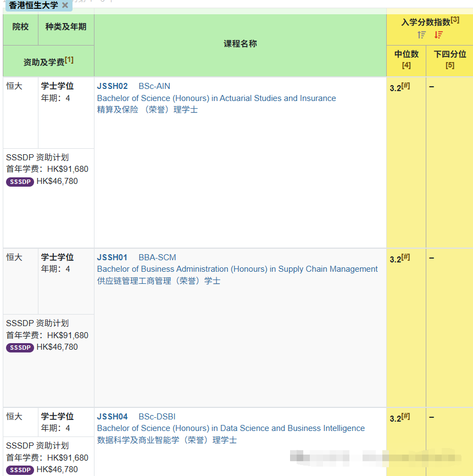Select the BBA-SCM short code text

click(157, 257)
